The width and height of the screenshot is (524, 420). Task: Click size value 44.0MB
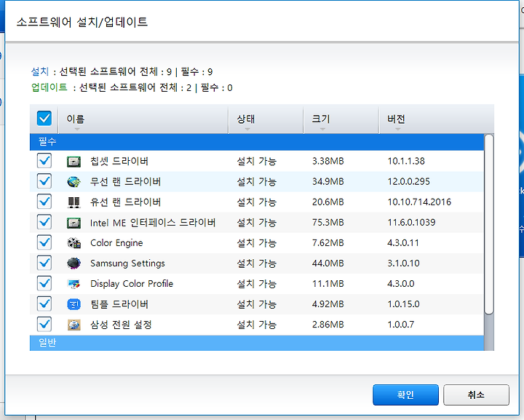(x=327, y=263)
